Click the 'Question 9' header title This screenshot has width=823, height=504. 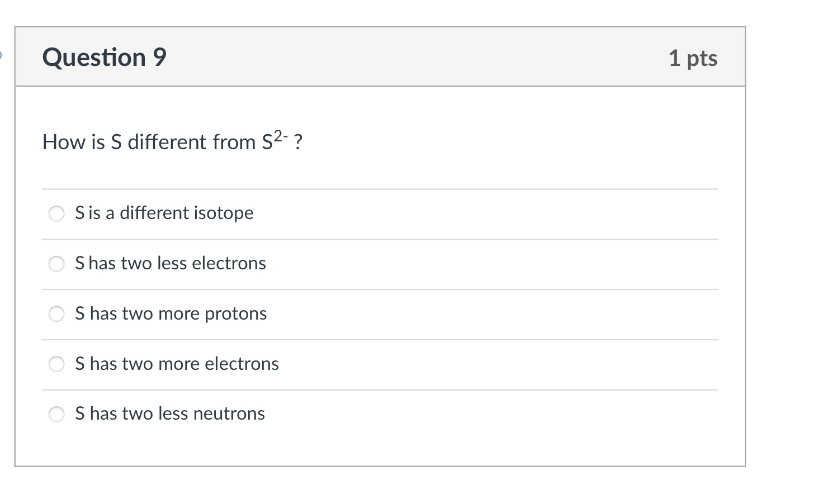104,56
